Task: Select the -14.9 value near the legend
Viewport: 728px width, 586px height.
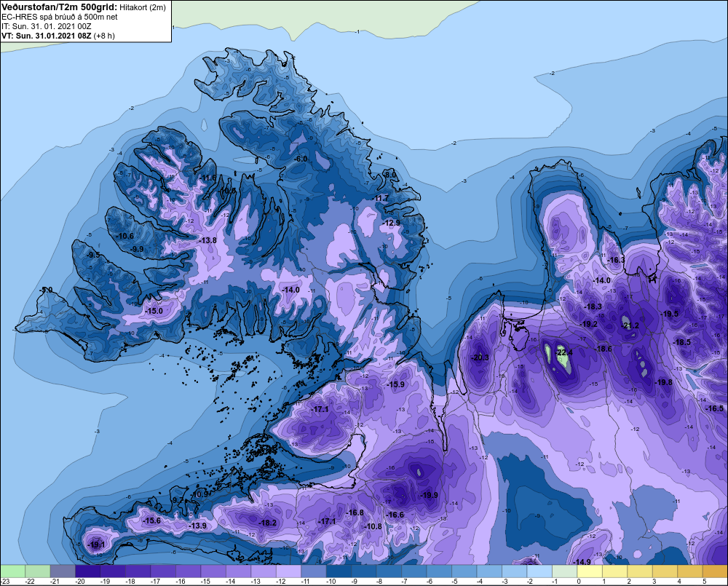Action: coord(582,562)
